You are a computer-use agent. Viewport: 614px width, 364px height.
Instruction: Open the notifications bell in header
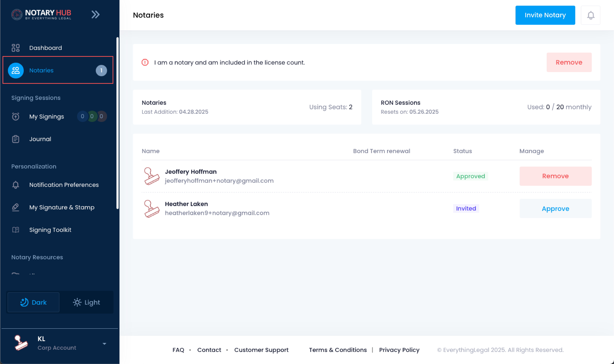[590, 15]
